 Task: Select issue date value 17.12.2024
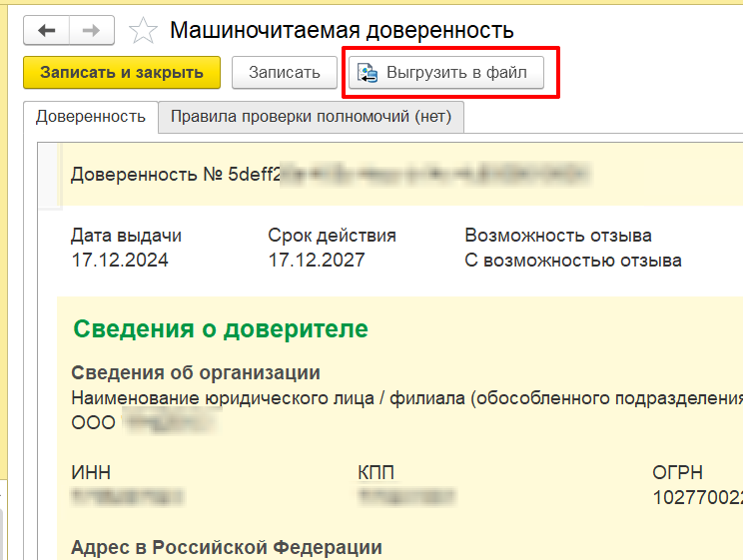[120, 261]
